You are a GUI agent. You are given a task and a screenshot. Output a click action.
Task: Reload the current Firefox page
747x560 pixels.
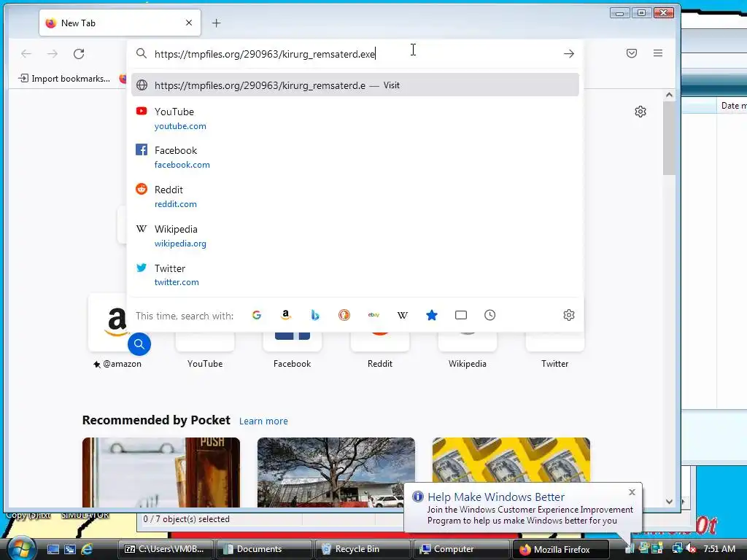pos(79,54)
